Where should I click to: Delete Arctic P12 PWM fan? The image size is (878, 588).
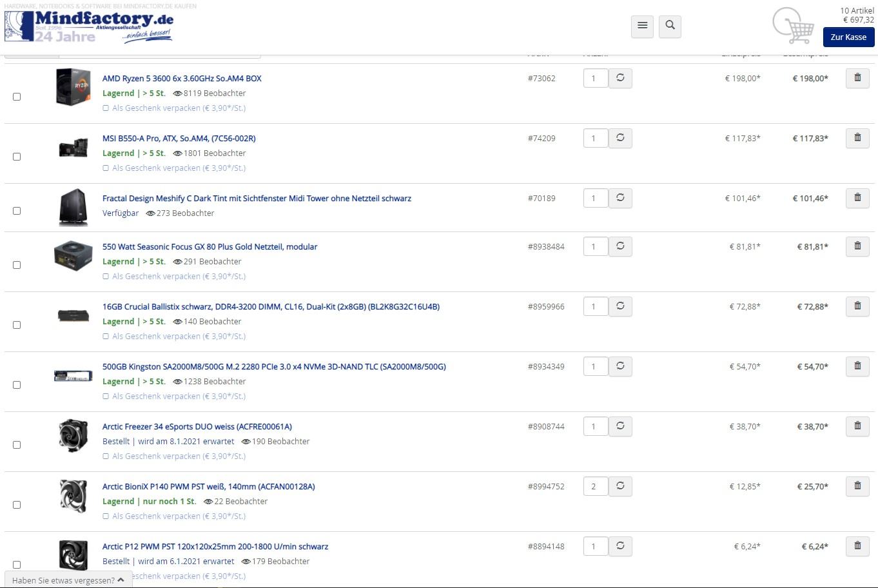click(x=857, y=546)
